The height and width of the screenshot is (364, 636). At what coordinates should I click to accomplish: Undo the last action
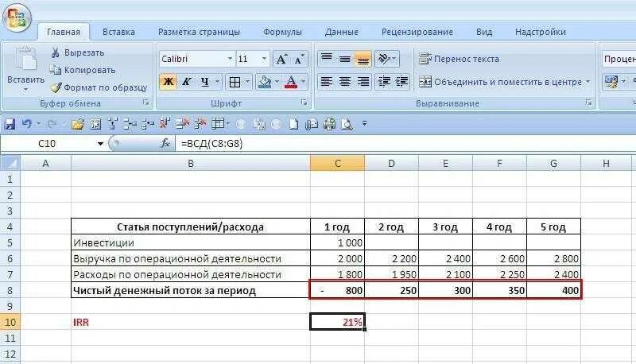coord(27,124)
